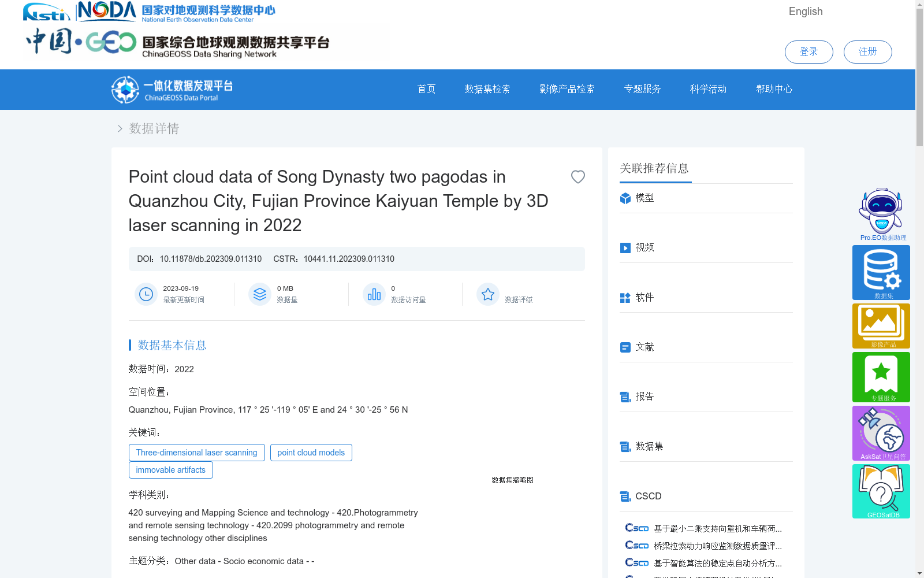The width and height of the screenshot is (924, 578).
Task: Click the cube icon next to 模型
Action: (625, 198)
